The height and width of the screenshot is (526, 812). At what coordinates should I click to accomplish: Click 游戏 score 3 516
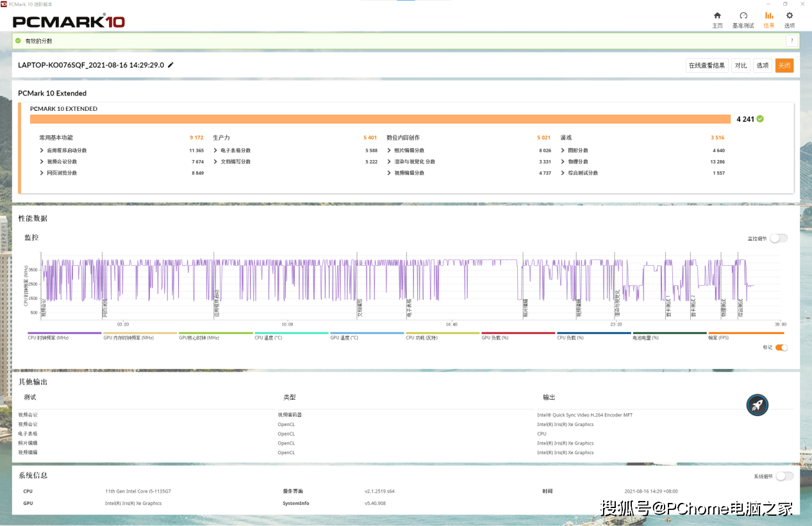click(717, 138)
